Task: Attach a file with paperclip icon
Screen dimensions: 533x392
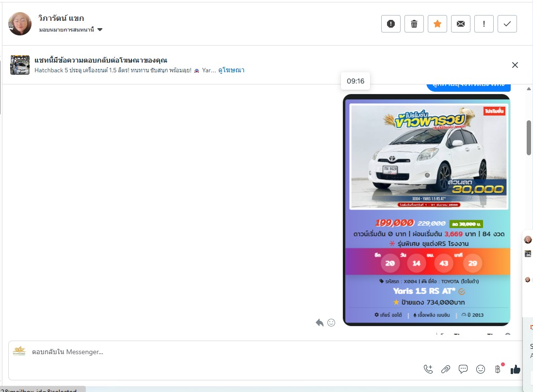Action: tap(446, 369)
